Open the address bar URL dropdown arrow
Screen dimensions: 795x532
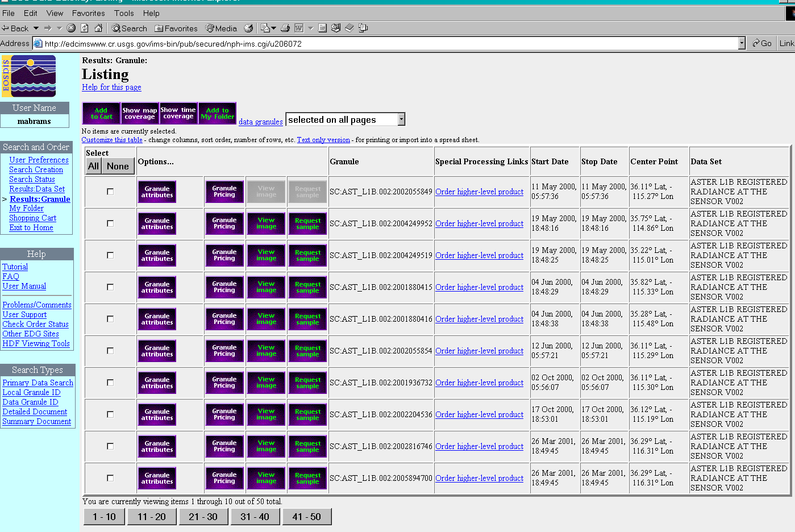(742, 43)
